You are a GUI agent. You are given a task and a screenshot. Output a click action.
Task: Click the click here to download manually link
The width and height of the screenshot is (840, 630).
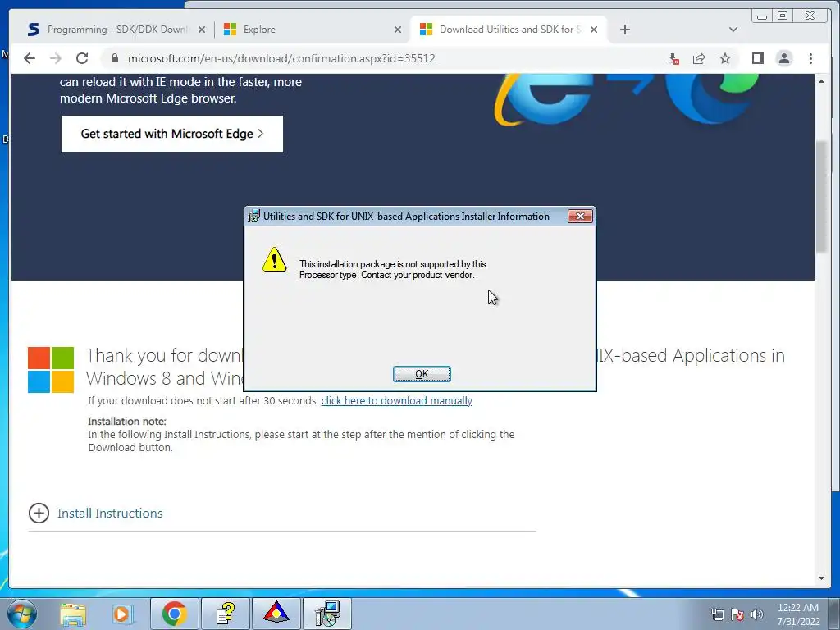click(396, 400)
